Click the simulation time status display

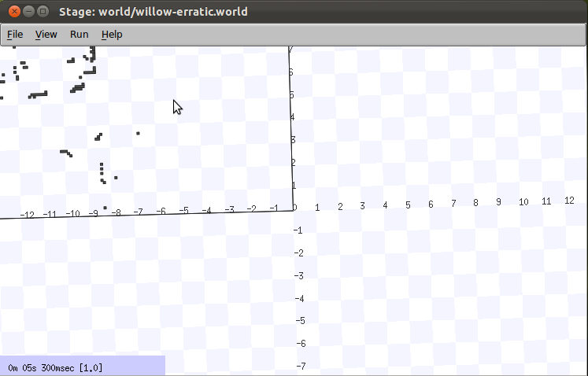83,366
